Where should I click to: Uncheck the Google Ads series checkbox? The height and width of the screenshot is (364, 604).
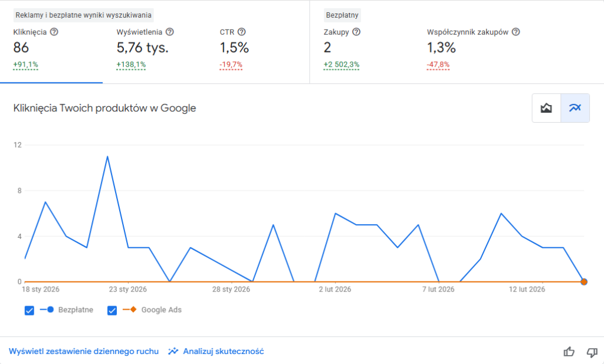112,310
